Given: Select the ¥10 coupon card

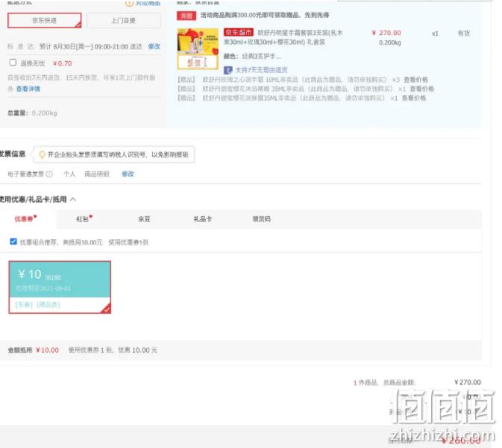Looking at the screenshot, I should [60, 287].
